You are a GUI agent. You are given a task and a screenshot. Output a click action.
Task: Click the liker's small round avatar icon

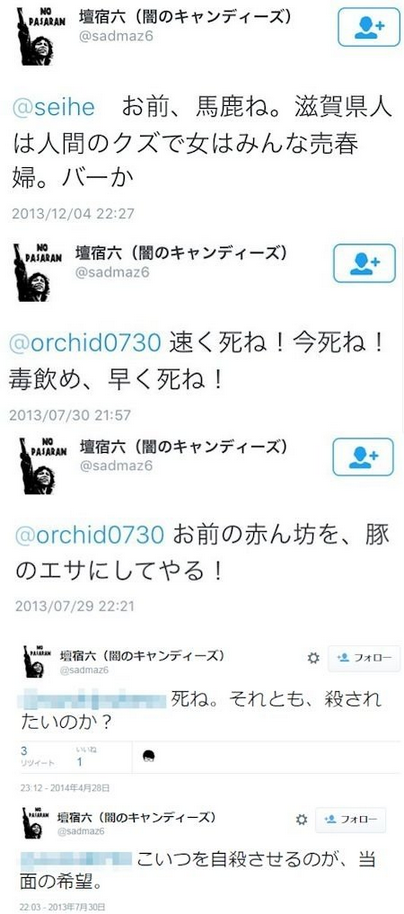pyautogui.click(x=149, y=756)
